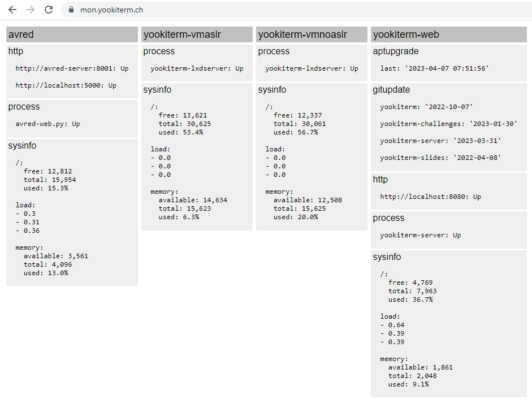Image resolution: width=532 pixels, height=404 pixels.
Task: Click yookiterm-web memory used 9.1%
Action: pyautogui.click(x=409, y=384)
